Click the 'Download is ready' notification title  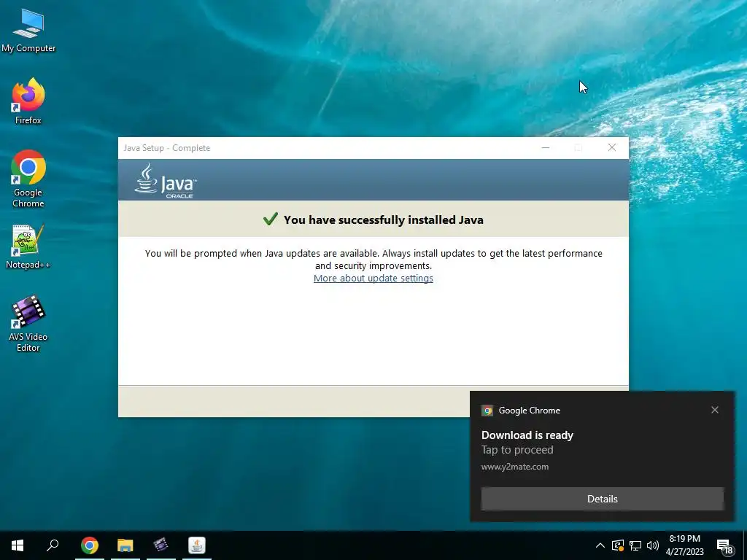527,435
